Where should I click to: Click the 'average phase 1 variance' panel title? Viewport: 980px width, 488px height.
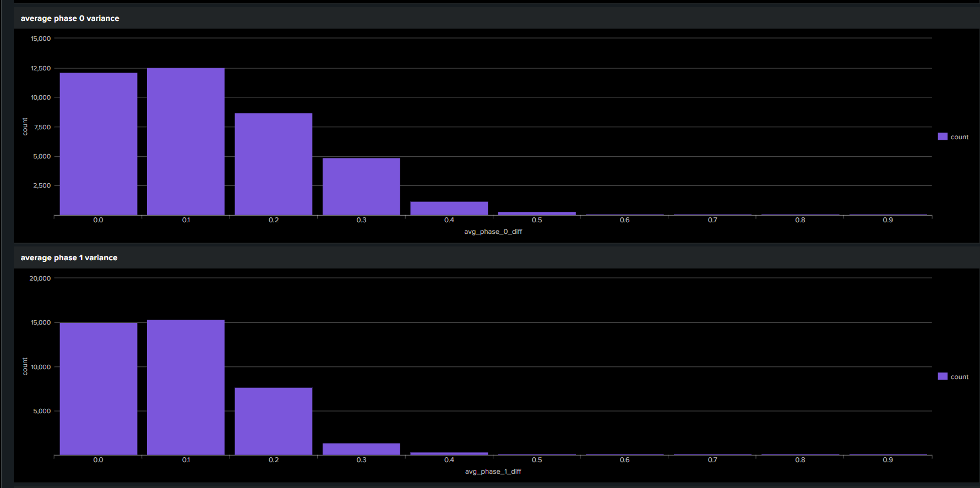[x=69, y=257]
